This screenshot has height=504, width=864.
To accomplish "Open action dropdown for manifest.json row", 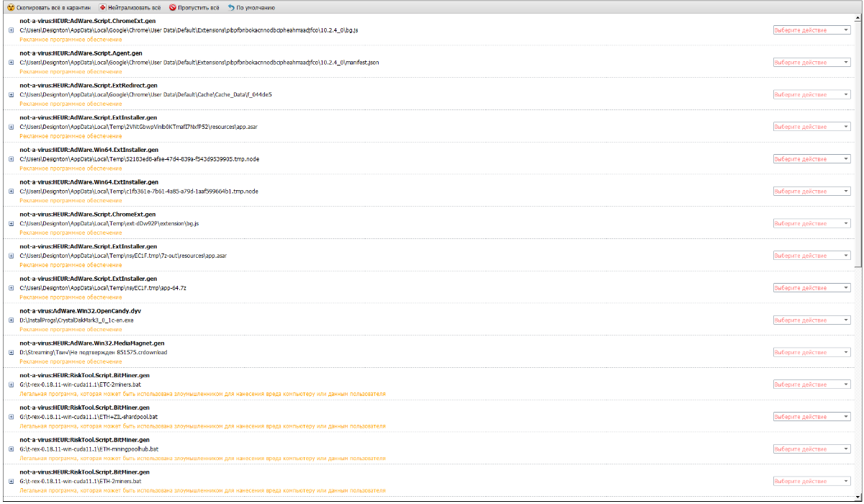I will pos(811,63).
